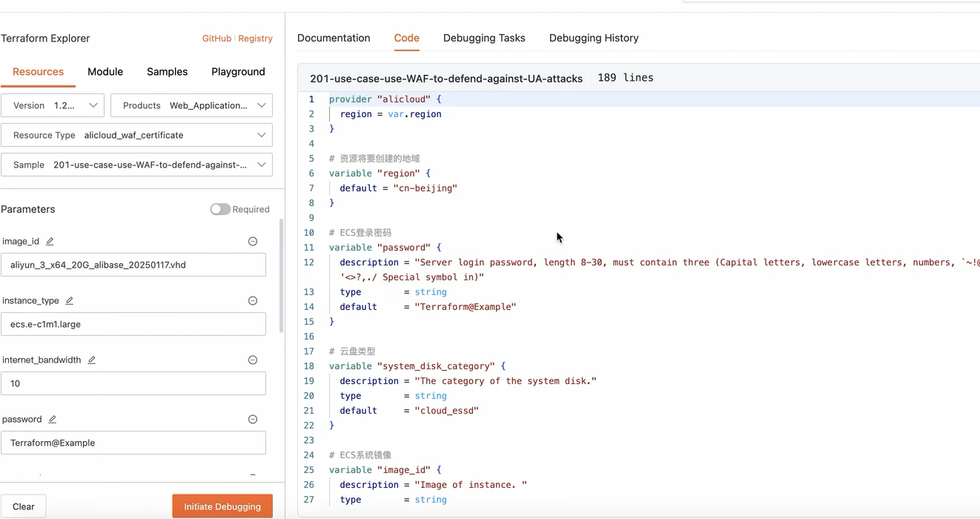Expand the Sample selection dropdown
980x519 pixels.
tap(136, 165)
